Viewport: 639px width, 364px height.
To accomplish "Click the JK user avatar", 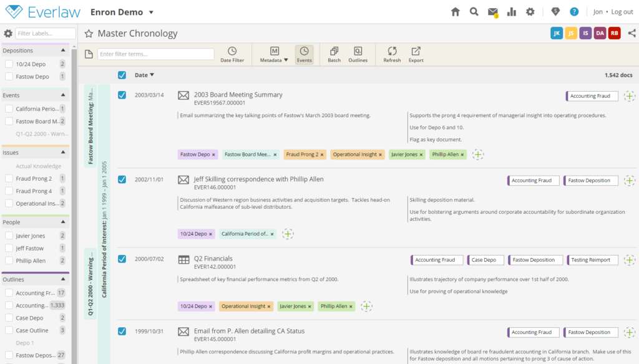I will 556,34.
